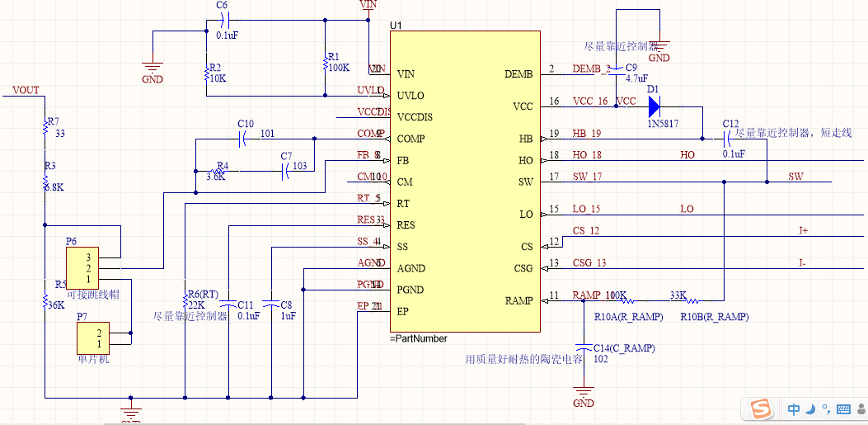Toggle the half-moon full/half-width icon
The height and width of the screenshot is (425, 868).
[811, 410]
